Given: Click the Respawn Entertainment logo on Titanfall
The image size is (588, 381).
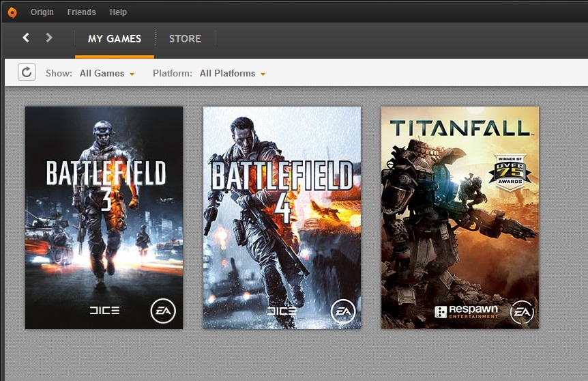Looking at the screenshot, I should pyautogui.click(x=466, y=312).
